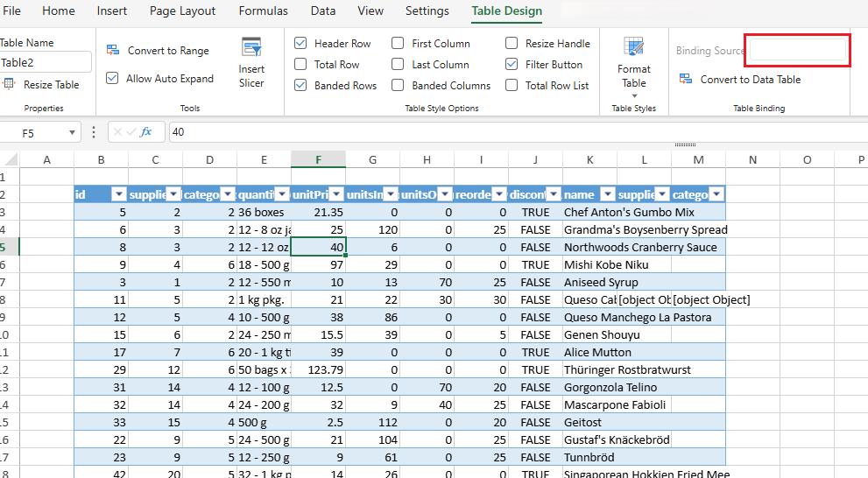The height and width of the screenshot is (478, 868).
Task: Open the Format Table gallery icon
Action: 634,47
